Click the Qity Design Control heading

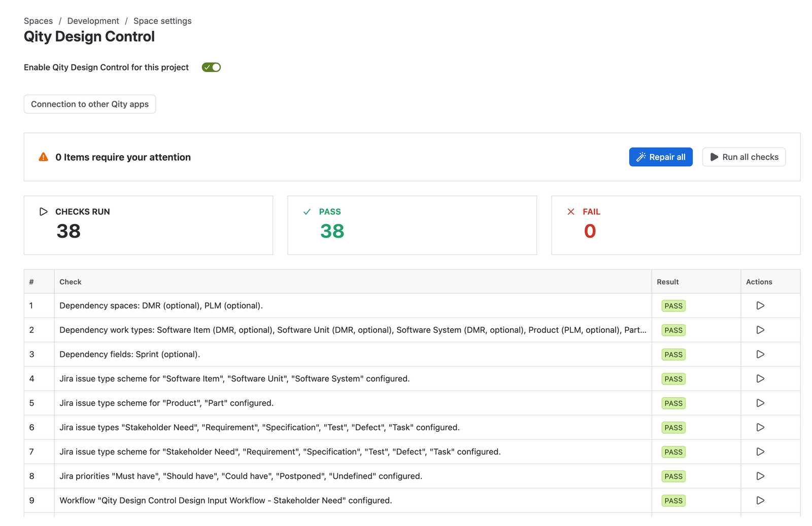click(89, 37)
